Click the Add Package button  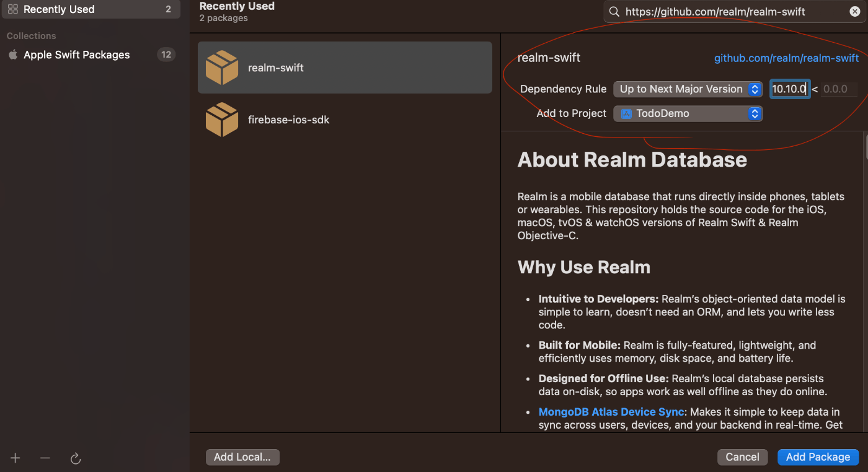click(x=818, y=457)
